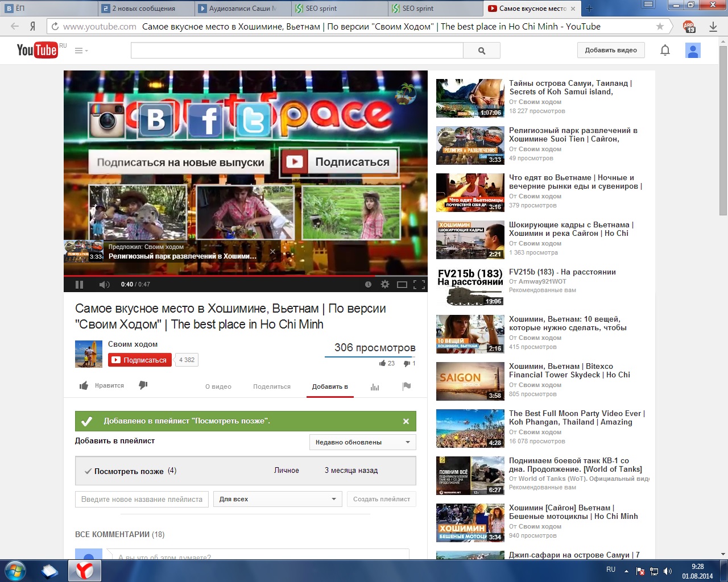Dislike the video with thumbs down
This screenshot has width=728, height=582.
tap(143, 385)
